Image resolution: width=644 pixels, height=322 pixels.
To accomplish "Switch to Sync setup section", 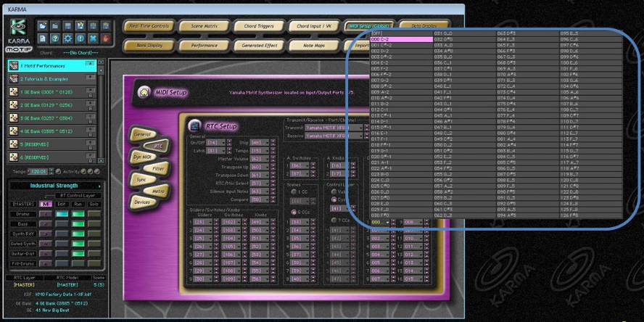I will coord(142,180).
